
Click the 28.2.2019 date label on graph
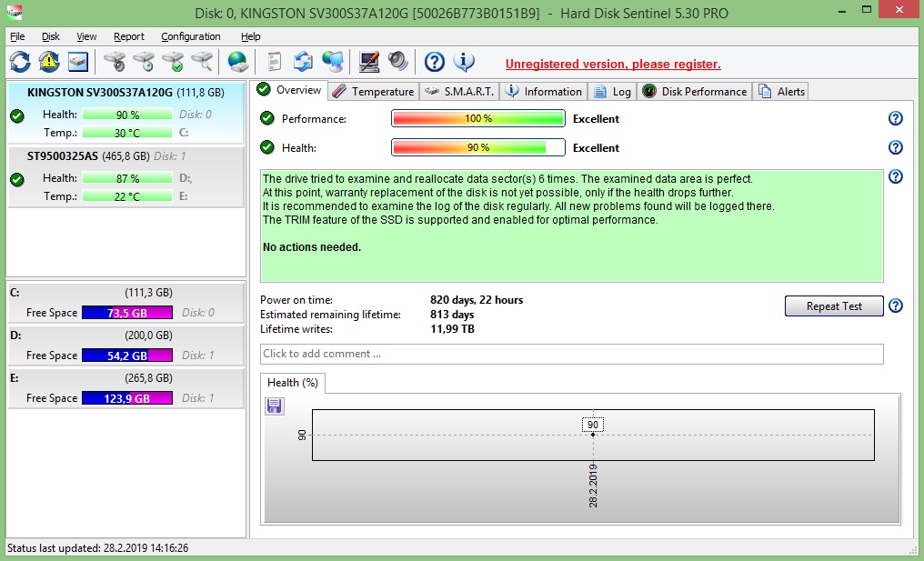click(593, 486)
